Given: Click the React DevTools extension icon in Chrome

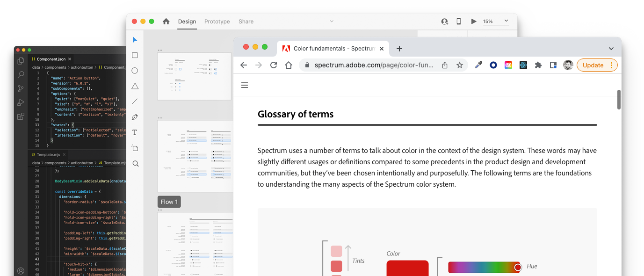Looking at the screenshot, I should [x=523, y=65].
